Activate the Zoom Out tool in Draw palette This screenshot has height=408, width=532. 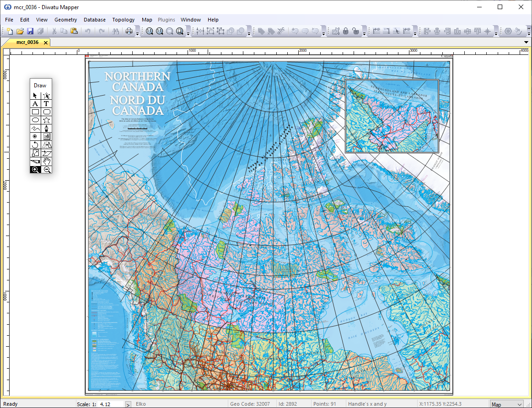pos(47,169)
